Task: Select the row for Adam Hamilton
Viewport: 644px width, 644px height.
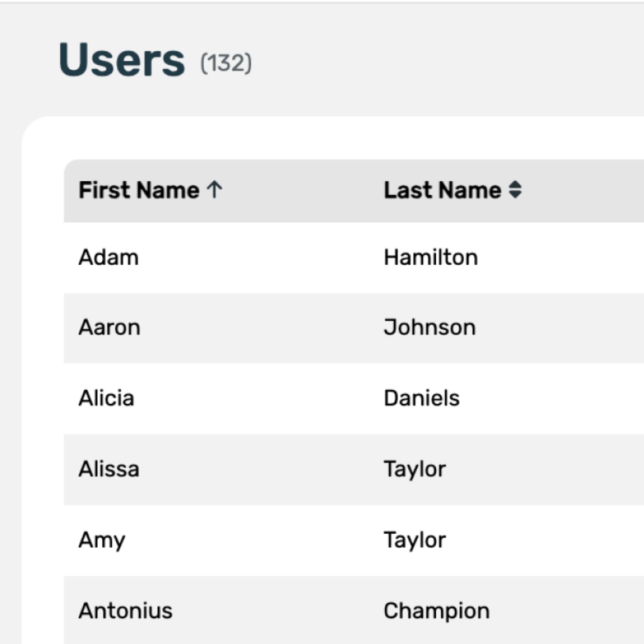Action: point(257,256)
